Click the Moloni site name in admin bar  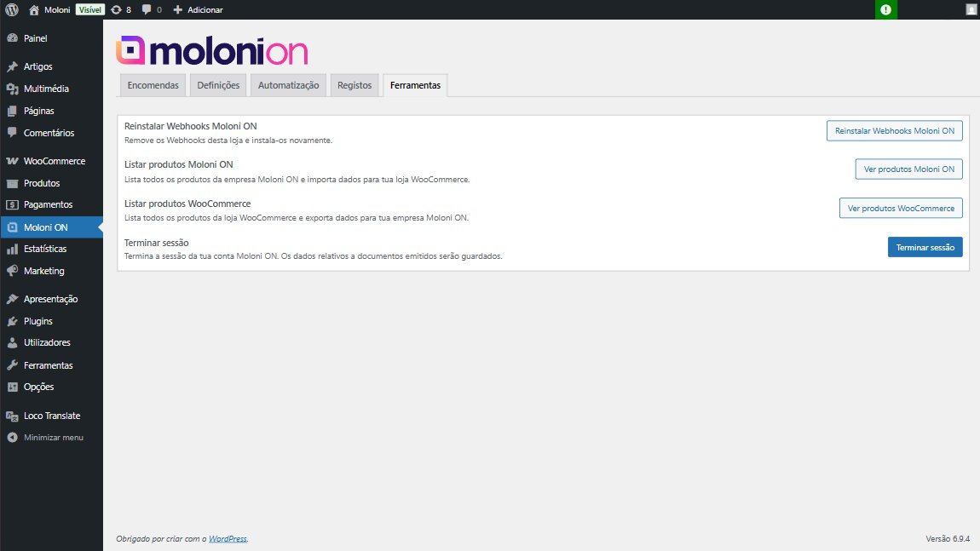point(57,9)
